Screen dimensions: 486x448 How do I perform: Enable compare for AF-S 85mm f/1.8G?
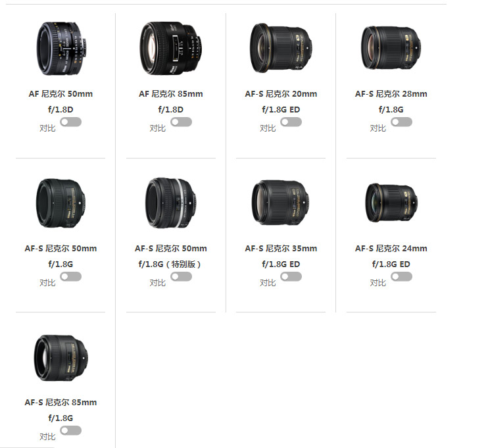(70, 430)
